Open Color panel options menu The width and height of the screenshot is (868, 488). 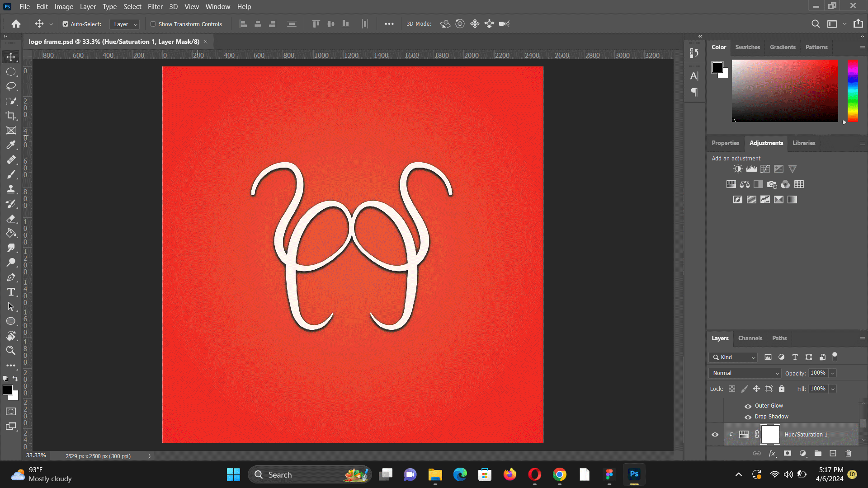click(862, 47)
